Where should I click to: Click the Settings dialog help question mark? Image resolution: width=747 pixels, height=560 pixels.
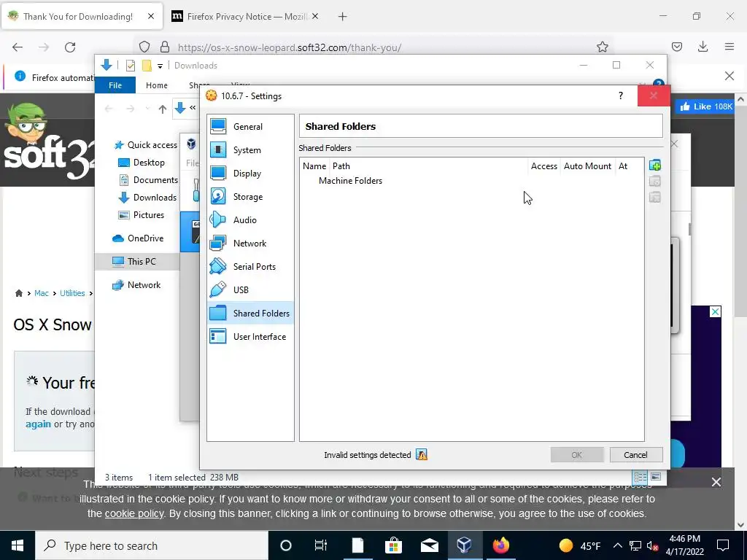click(x=621, y=96)
